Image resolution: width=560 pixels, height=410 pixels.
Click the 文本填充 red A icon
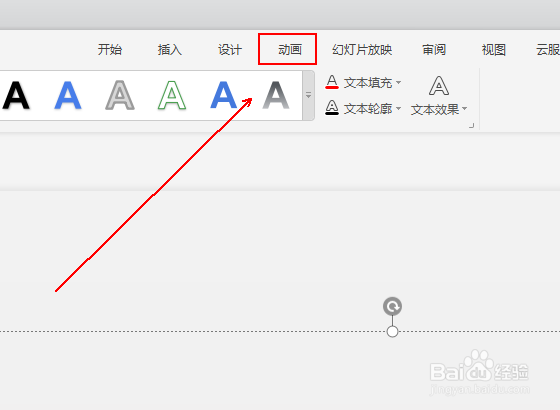click(332, 82)
